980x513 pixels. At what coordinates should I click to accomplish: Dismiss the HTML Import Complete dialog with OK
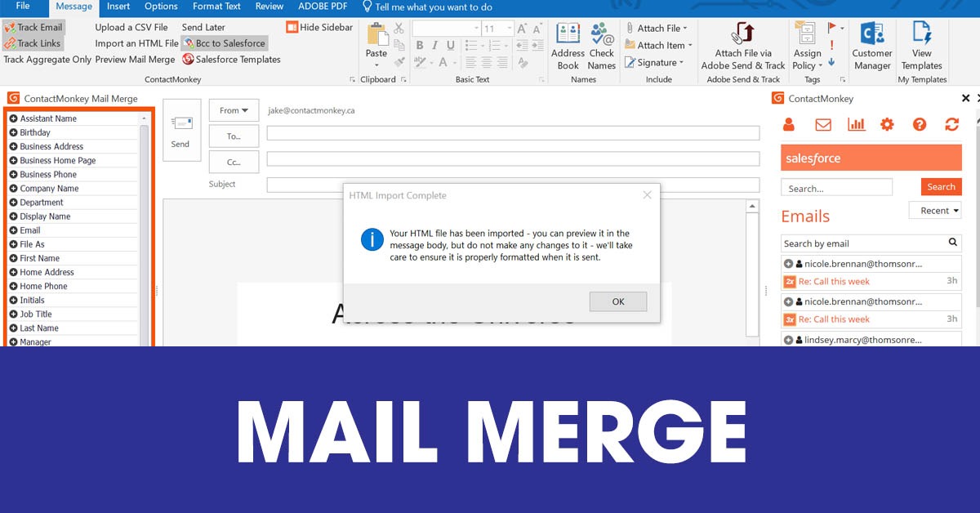click(618, 301)
